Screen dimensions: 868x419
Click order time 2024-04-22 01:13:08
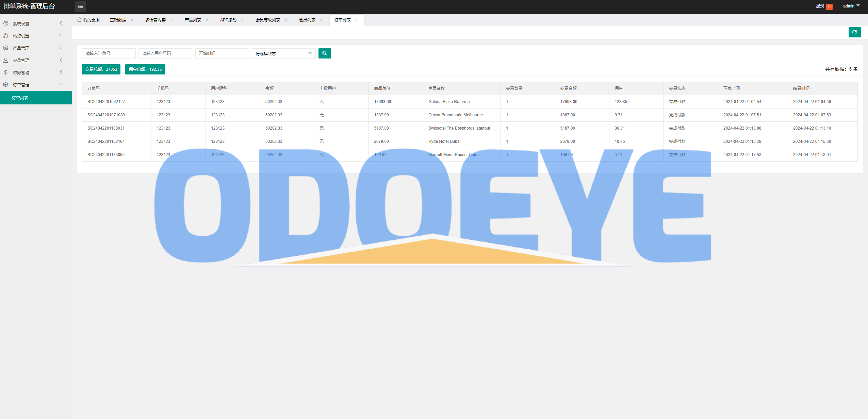(x=742, y=128)
